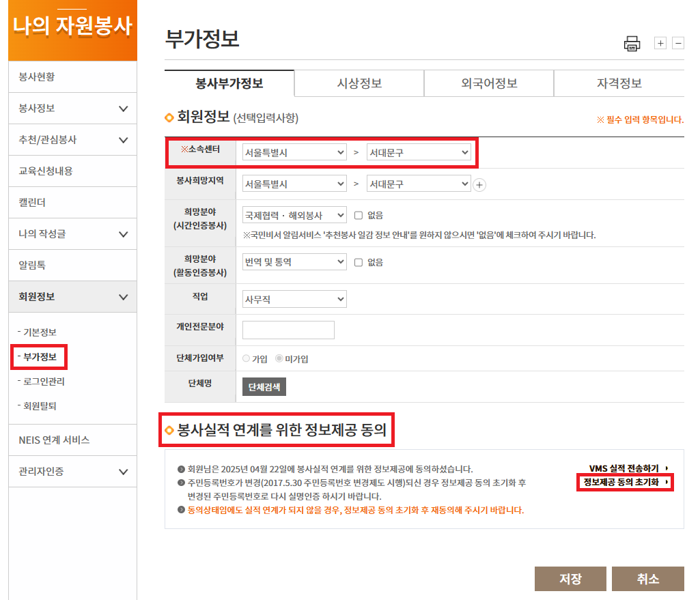The image size is (700, 600).
Task: Click the 단체검색 button
Action: (x=264, y=387)
